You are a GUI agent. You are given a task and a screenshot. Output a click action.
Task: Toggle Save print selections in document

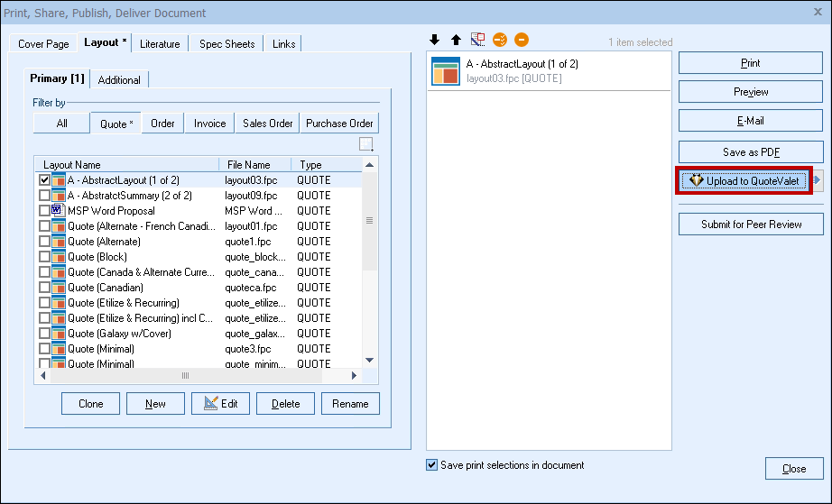(x=431, y=465)
